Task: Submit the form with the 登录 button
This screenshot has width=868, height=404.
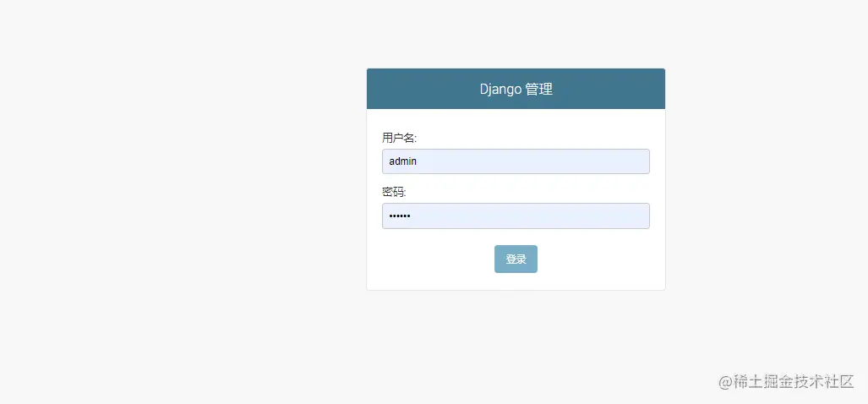Action: tap(516, 259)
